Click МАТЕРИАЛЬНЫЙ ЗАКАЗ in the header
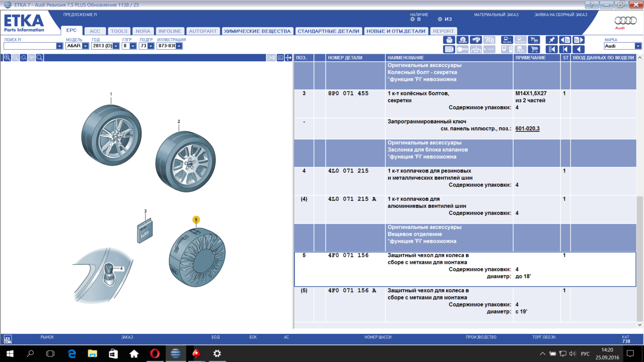 (496, 15)
